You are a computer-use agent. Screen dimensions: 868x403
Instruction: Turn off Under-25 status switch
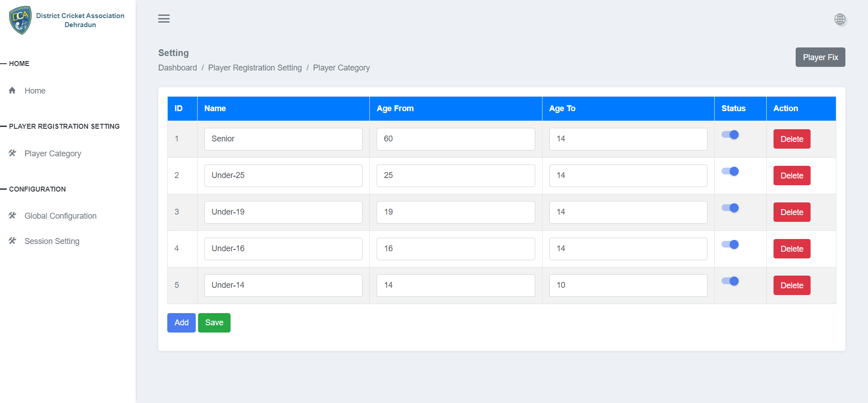[730, 171]
